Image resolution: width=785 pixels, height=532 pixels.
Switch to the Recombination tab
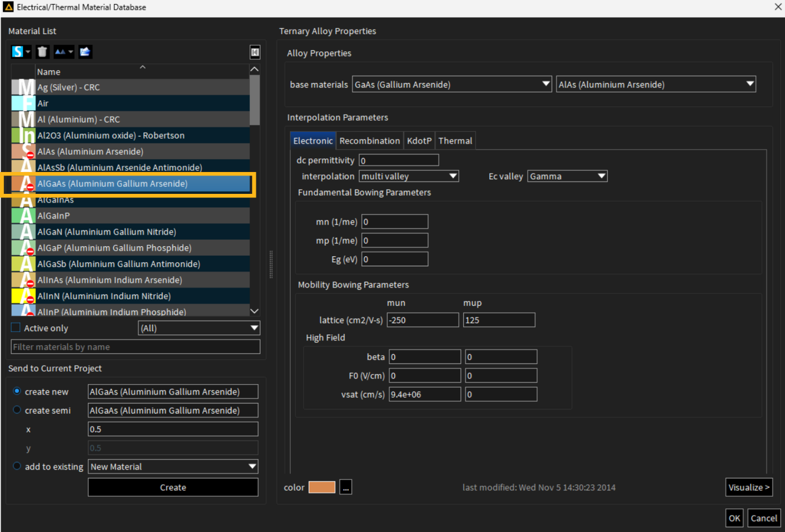[370, 141]
